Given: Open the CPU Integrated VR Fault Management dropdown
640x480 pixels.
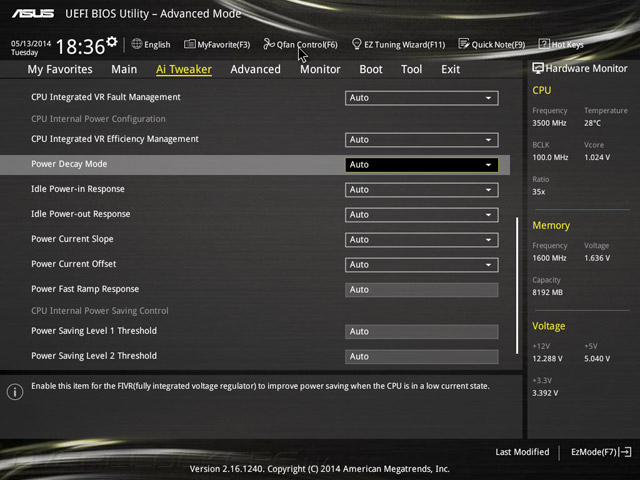Looking at the screenshot, I should point(421,98).
